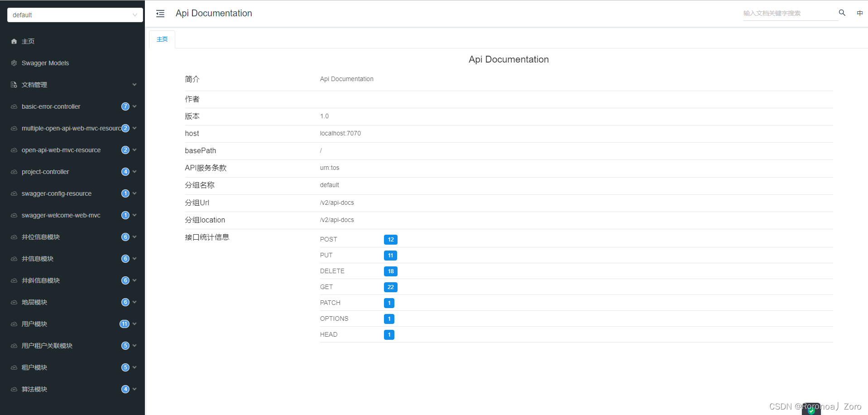This screenshot has height=415, width=868.
Task: Click cloud icon beside multiple-open-api-web-mvc-resource
Action: [x=14, y=128]
